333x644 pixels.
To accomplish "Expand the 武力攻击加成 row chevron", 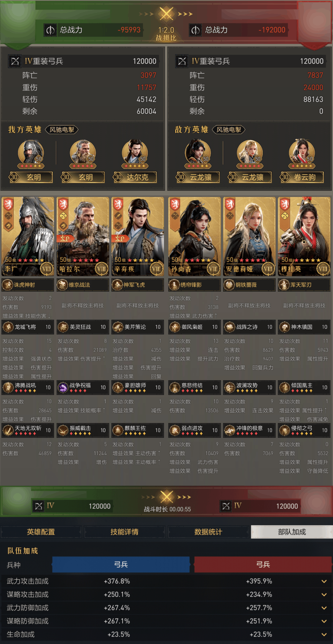I will [x=324, y=581].
